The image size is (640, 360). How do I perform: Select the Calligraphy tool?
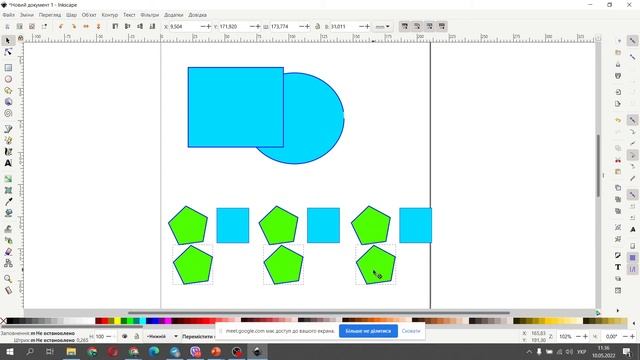pyautogui.click(x=8, y=152)
